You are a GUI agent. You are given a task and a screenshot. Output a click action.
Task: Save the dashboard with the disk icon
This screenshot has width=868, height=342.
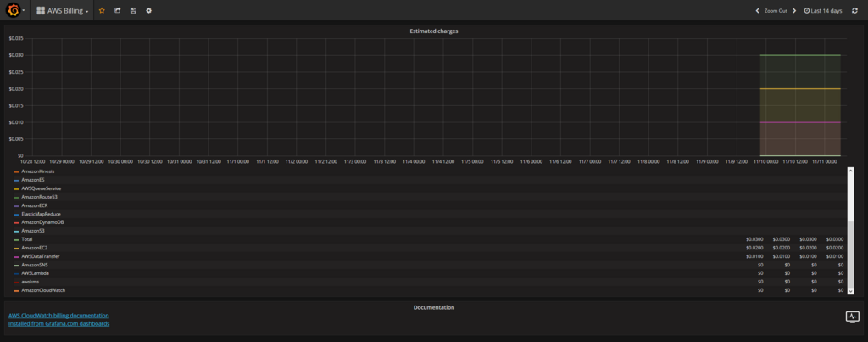pyautogui.click(x=133, y=10)
